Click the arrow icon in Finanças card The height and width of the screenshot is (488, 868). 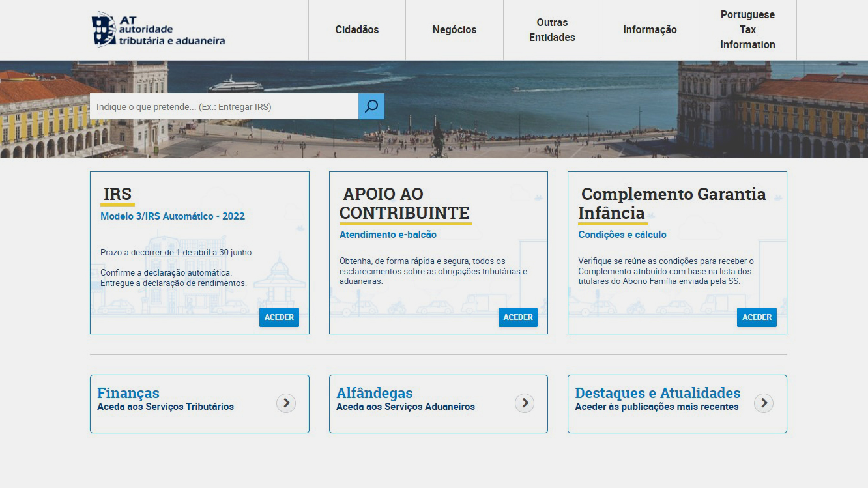[286, 403]
